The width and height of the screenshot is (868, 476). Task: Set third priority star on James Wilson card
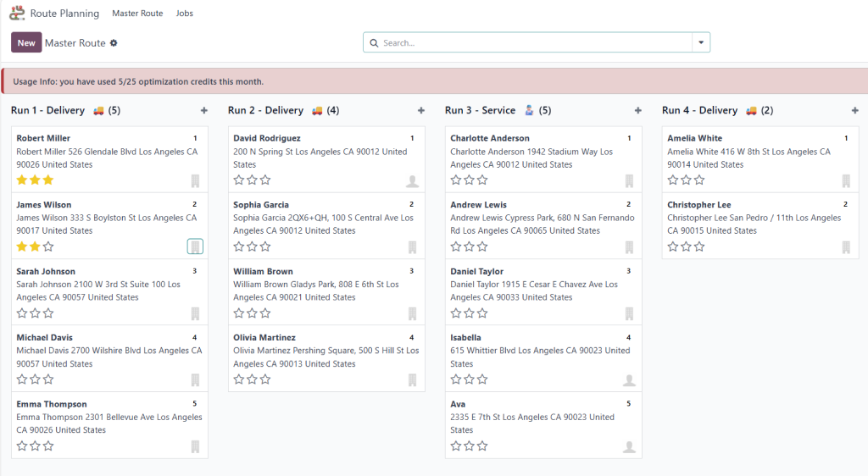[48, 246]
